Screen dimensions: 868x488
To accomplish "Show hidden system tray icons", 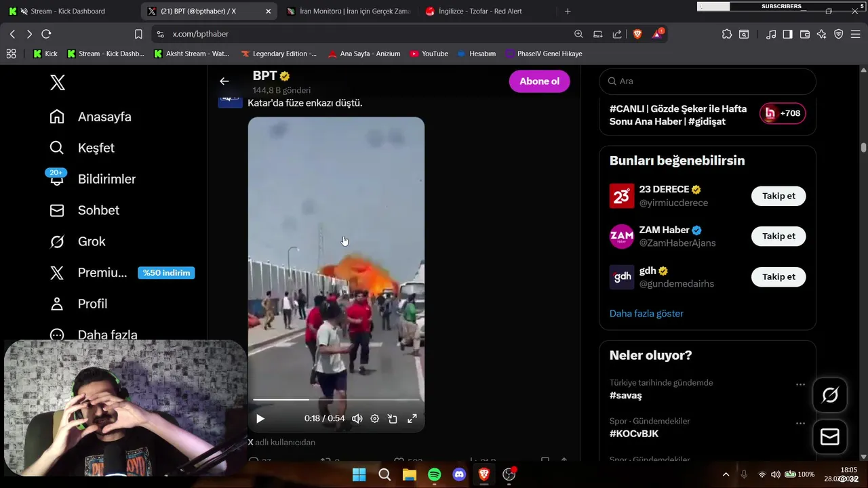I will pos(726,474).
